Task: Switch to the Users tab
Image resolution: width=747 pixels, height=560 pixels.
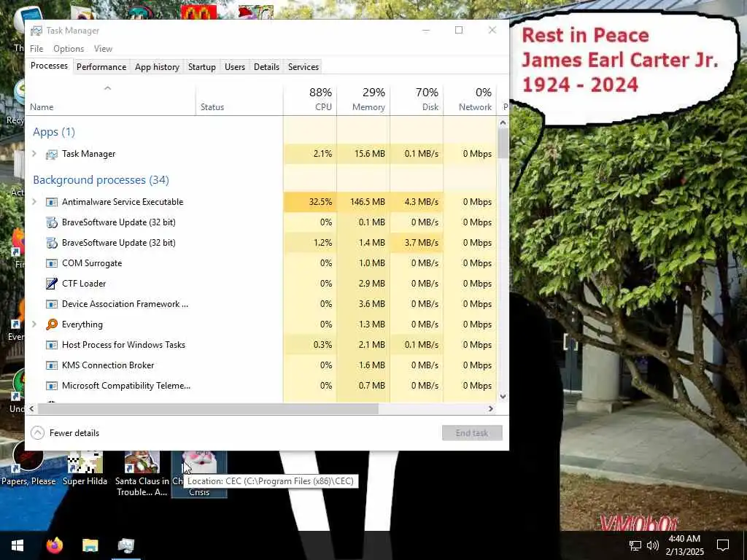Action: click(x=234, y=67)
